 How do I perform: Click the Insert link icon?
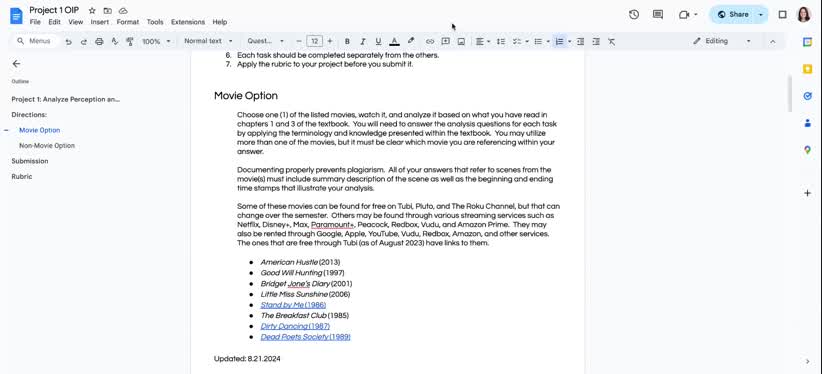point(430,41)
